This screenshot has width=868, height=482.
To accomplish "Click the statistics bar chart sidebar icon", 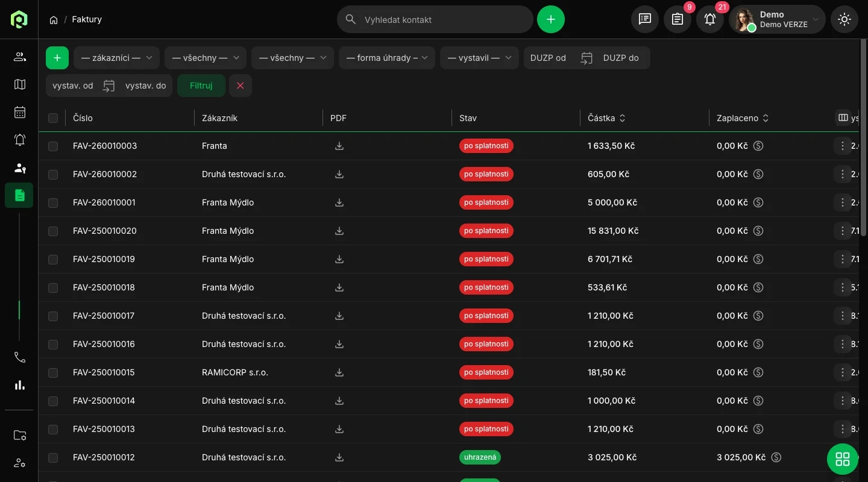I will coord(20,385).
